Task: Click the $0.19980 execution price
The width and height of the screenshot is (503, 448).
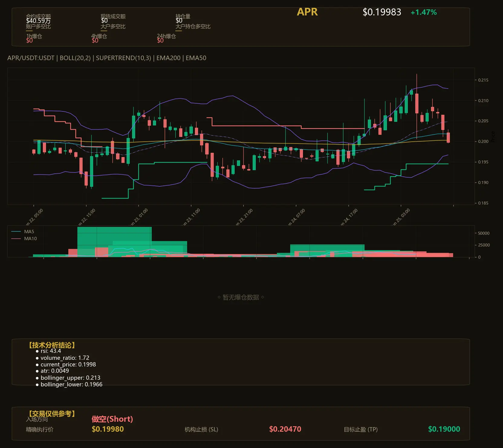Action: 108,429
